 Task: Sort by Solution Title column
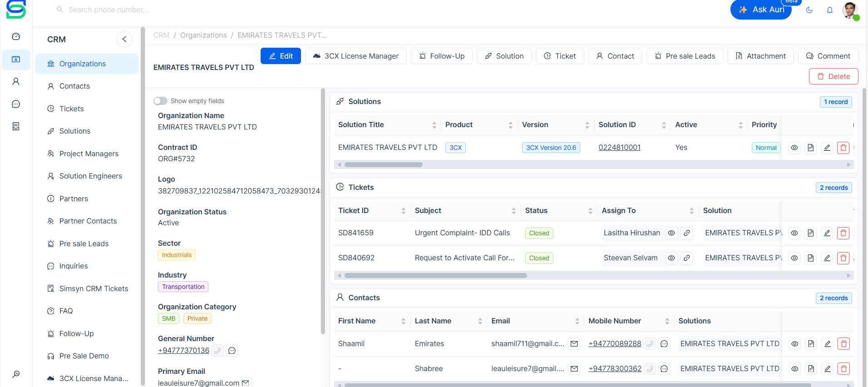pyautogui.click(x=434, y=125)
